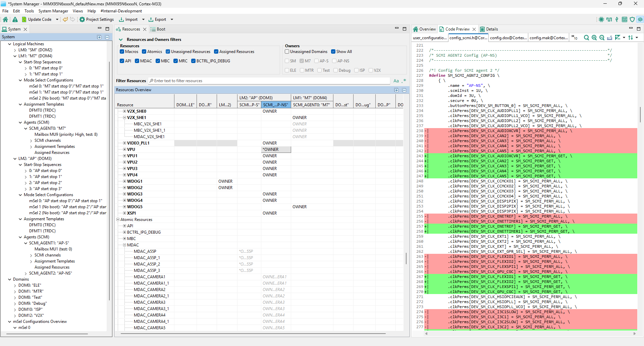Uncheck the Macros resources filter
The height and width of the screenshot is (346, 644).
click(x=122, y=52)
